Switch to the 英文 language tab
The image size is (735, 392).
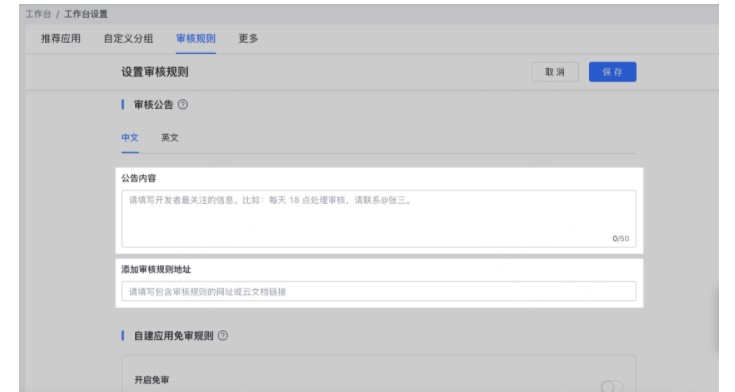(x=170, y=138)
